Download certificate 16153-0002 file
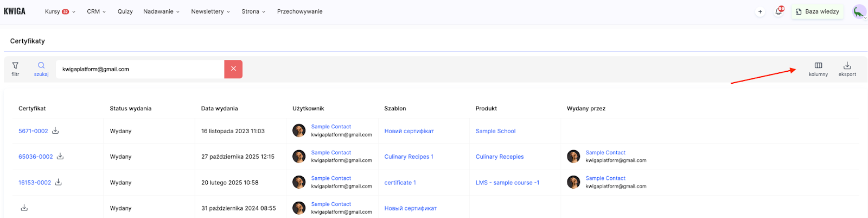Image resolution: width=868 pixels, height=218 pixels. click(x=58, y=182)
